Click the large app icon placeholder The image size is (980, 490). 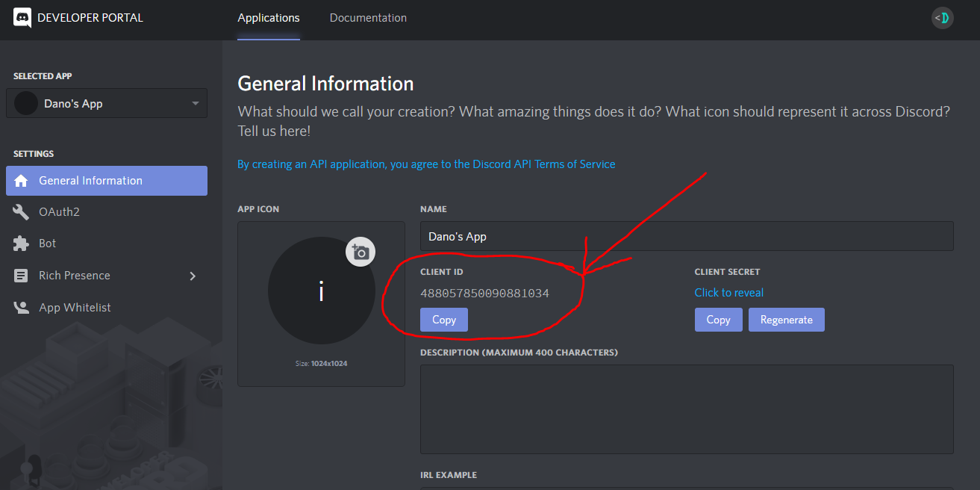click(321, 291)
